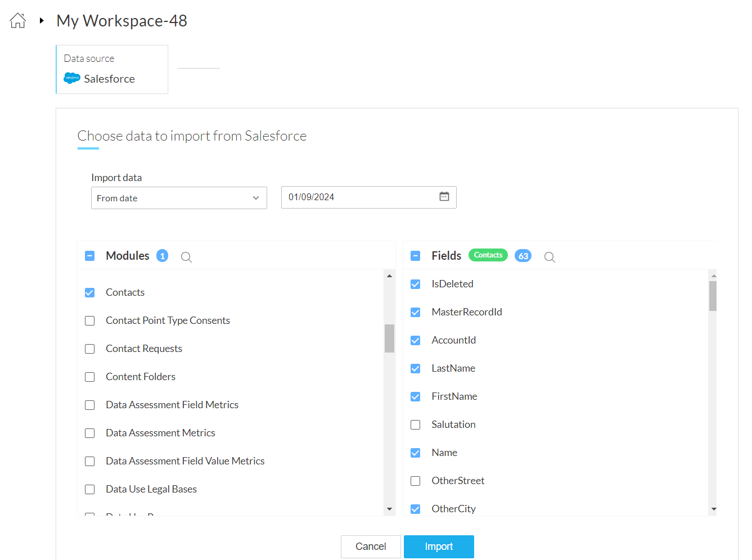752x560 pixels.
Task: Click the breadcrumb arrow next to home
Action: tap(42, 21)
